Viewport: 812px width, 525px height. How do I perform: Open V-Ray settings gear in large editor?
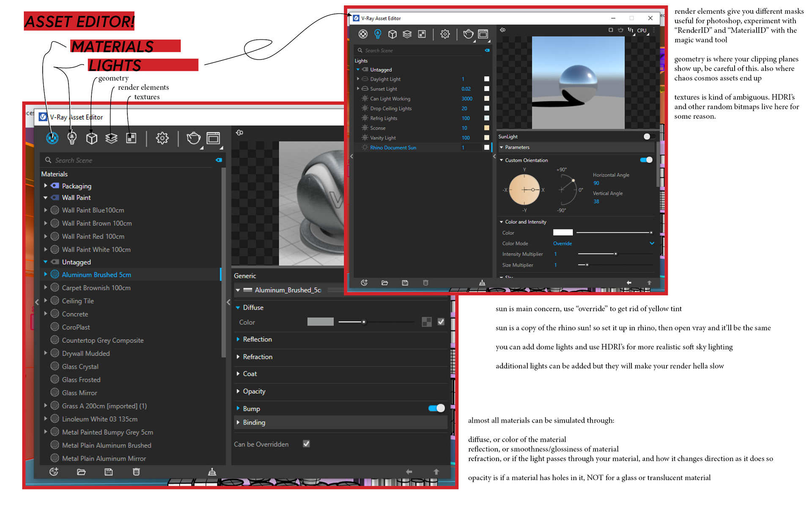pos(162,138)
